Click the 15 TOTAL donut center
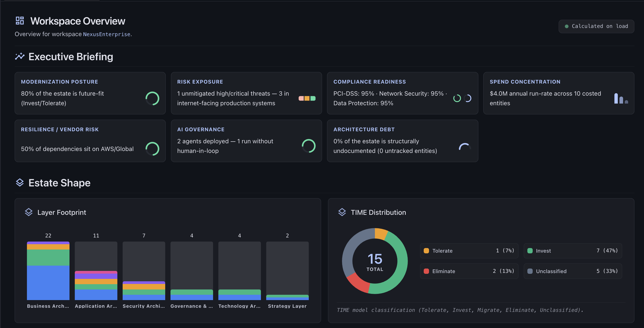The width and height of the screenshot is (644, 328). click(x=375, y=262)
